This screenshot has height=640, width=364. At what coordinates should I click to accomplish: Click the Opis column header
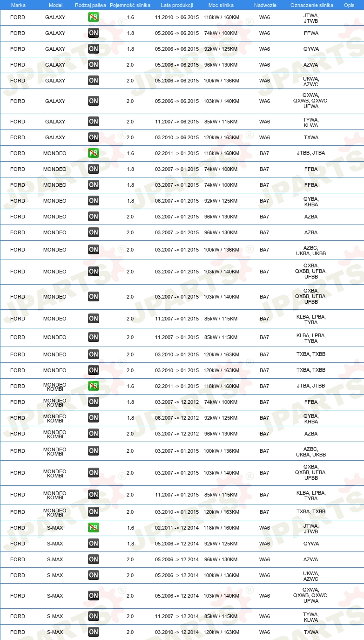pyautogui.click(x=349, y=5)
